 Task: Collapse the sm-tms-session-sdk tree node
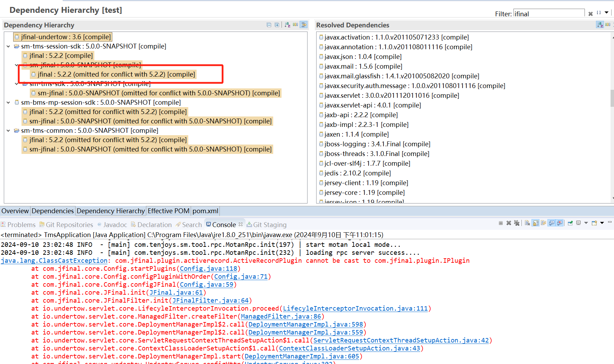[x=8, y=46]
